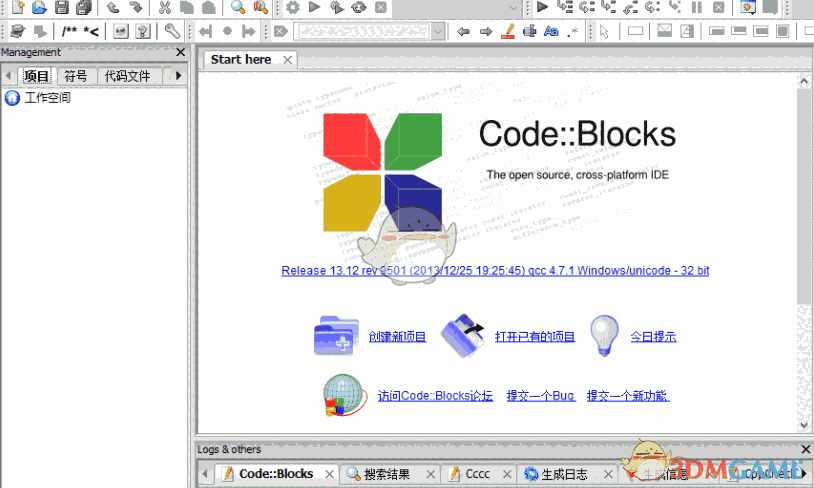Switch to the 项目 tab

[x=36, y=76]
